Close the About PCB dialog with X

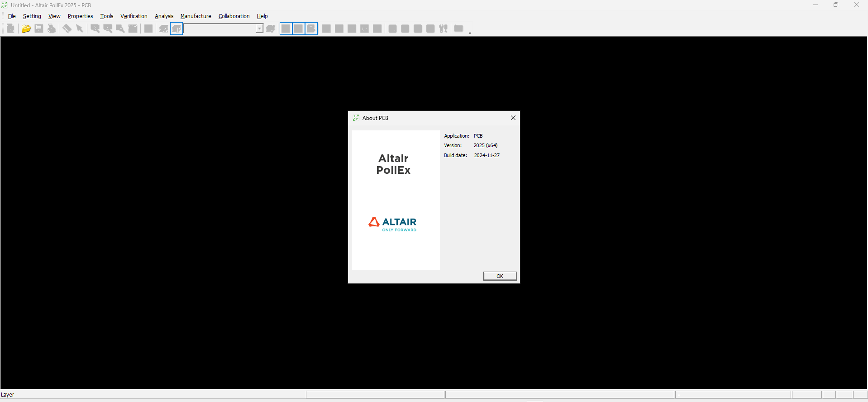(513, 118)
